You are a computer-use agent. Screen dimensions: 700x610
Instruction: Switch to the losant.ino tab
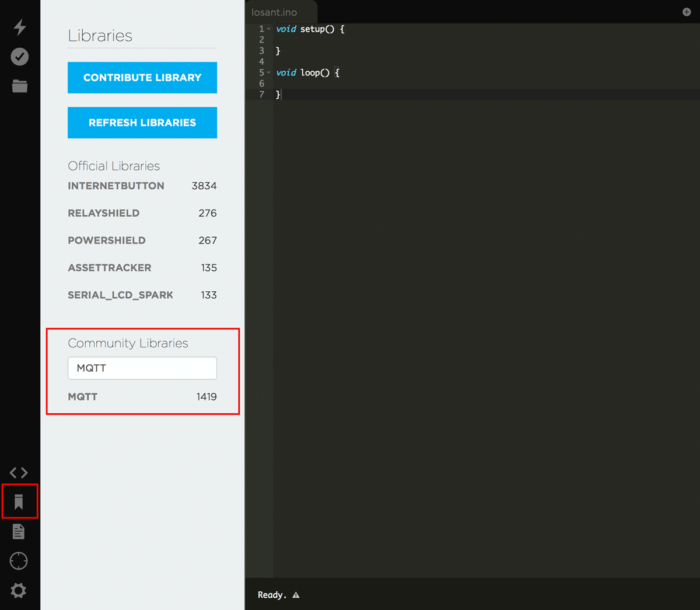pos(281,12)
